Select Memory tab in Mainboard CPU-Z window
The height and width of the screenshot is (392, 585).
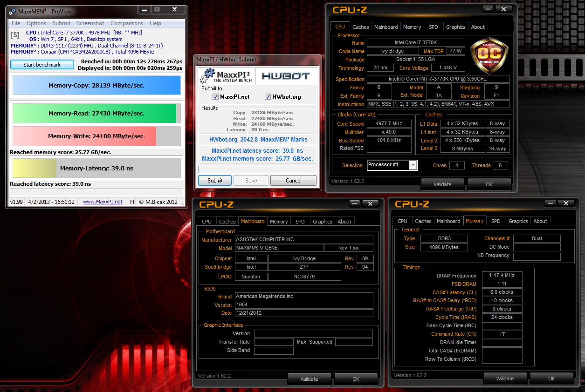(279, 222)
